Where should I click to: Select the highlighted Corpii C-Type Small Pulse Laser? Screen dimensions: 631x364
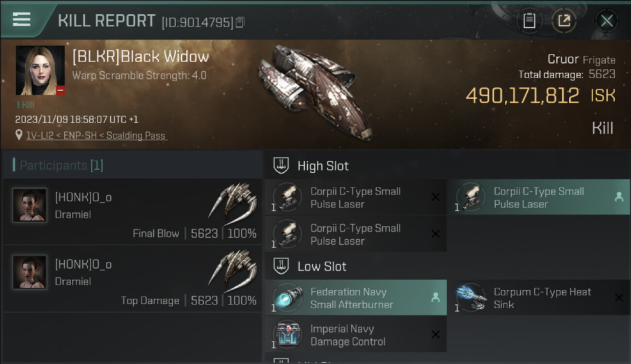click(x=538, y=198)
